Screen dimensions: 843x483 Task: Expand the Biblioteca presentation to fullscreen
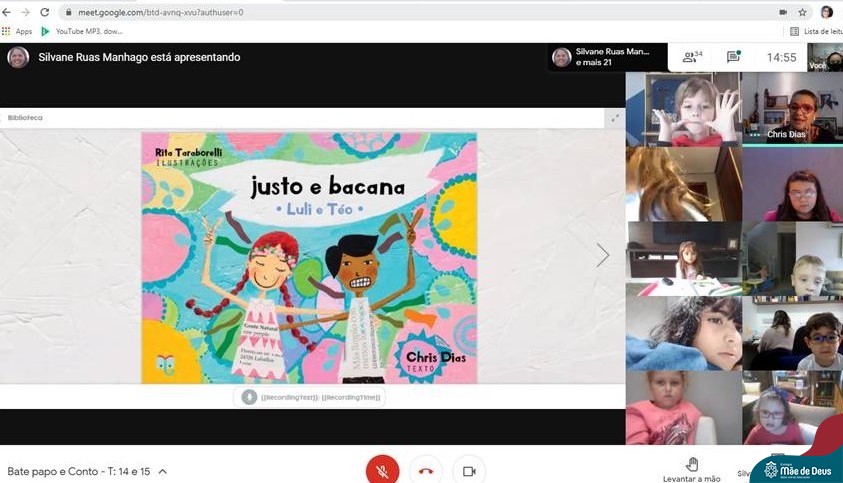pyautogui.click(x=615, y=118)
